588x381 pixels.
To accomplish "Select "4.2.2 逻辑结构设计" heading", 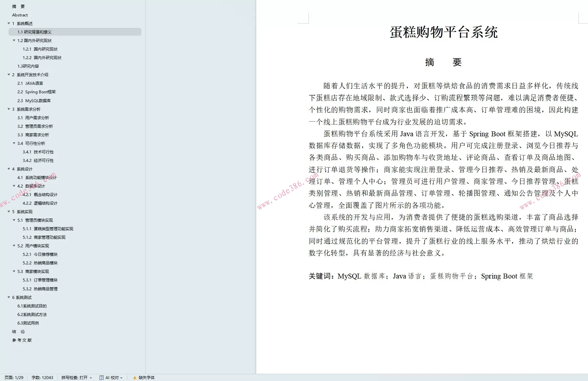I will click(41, 203).
